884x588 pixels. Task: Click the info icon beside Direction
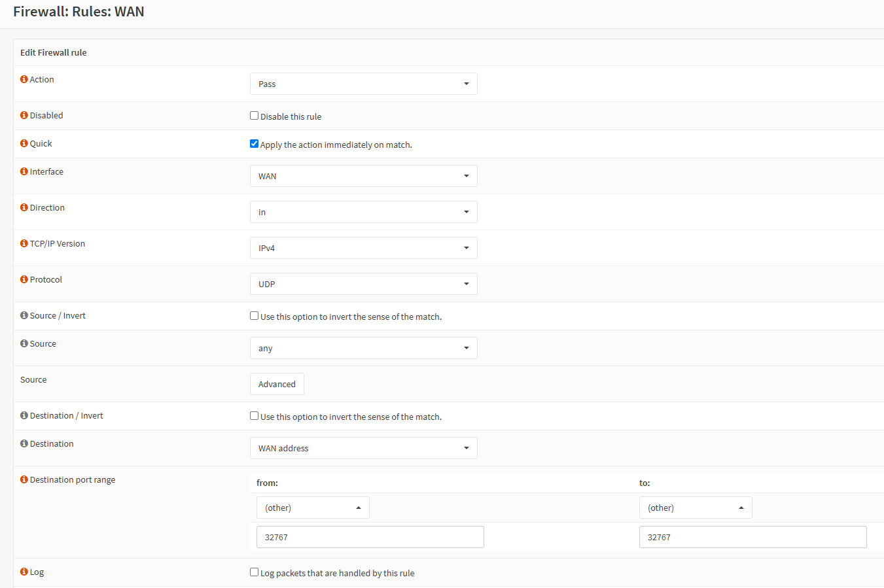(23, 207)
